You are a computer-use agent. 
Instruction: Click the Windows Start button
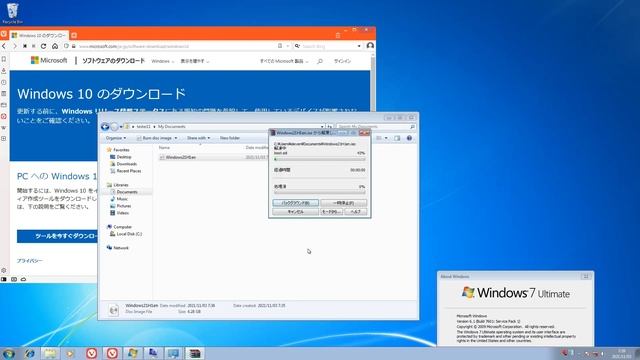(x=8, y=353)
